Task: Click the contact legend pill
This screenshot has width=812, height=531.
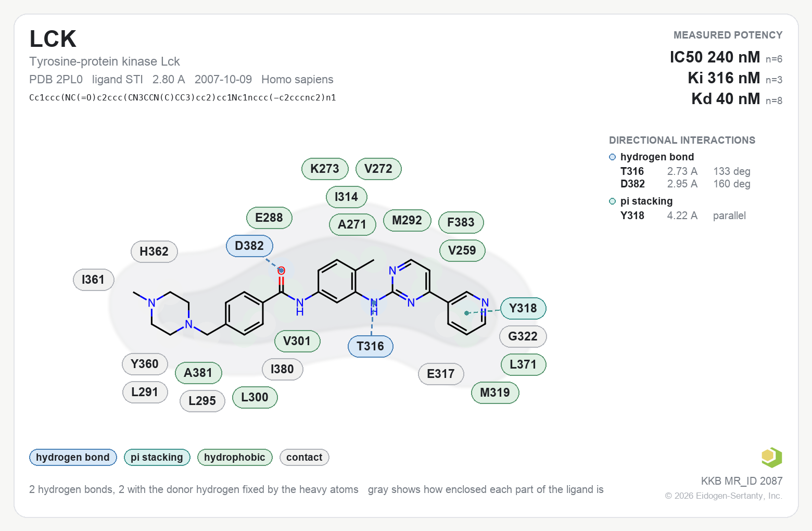Action: 304,457
